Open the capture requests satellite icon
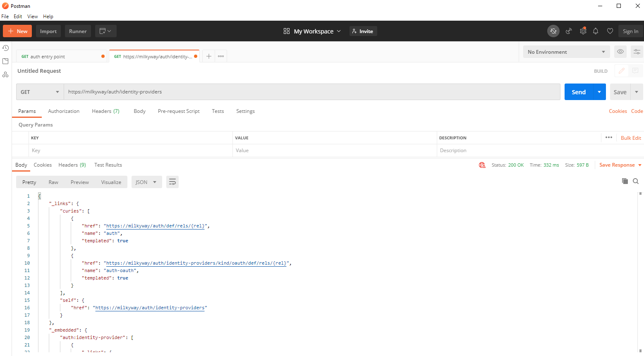Viewport: 644px width, 356px height. tap(569, 31)
